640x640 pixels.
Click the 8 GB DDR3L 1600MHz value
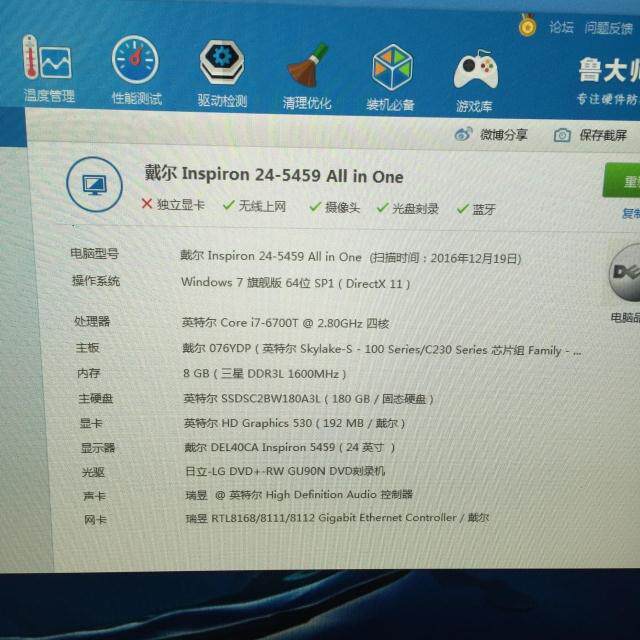tap(264, 373)
